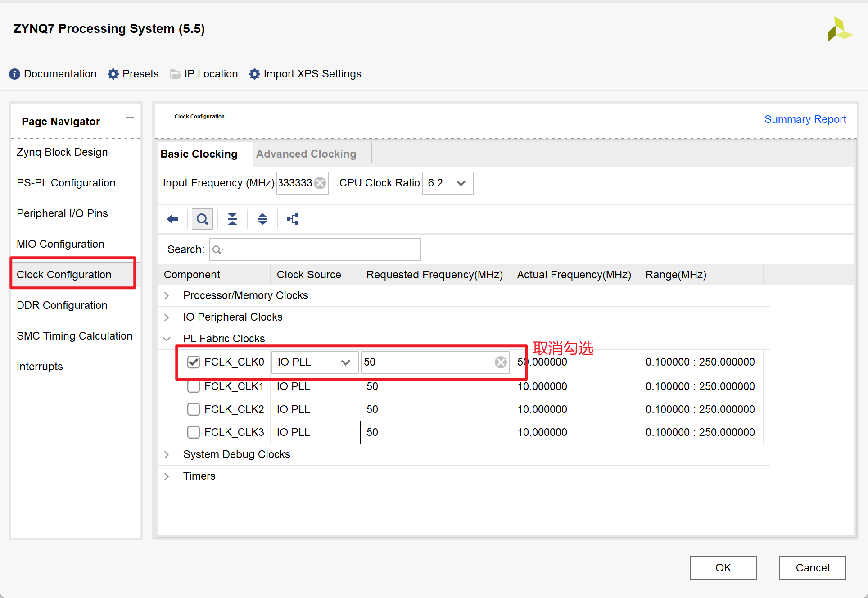
Task: Open the Documentation link
Action: [x=60, y=74]
